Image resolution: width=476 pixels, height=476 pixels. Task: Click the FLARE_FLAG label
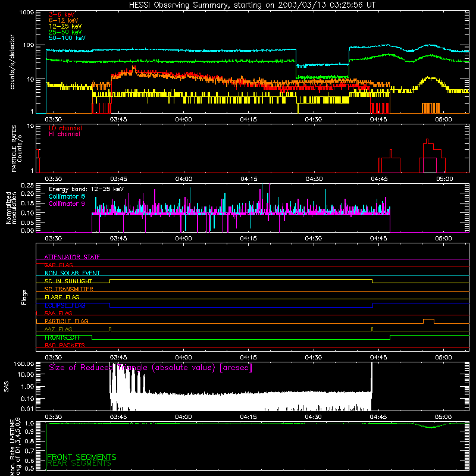[62, 297]
